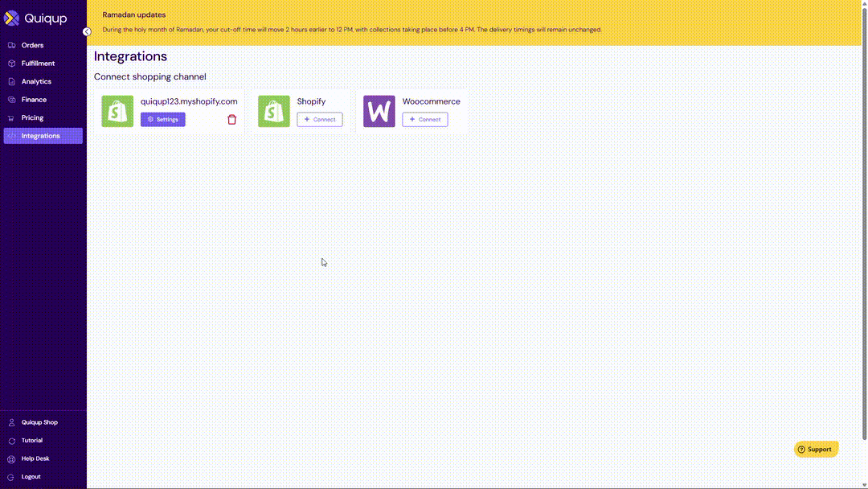Click the 'Woocommerce' card title
This screenshot has width=868, height=489.
pyautogui.click(x=432, y=101)
